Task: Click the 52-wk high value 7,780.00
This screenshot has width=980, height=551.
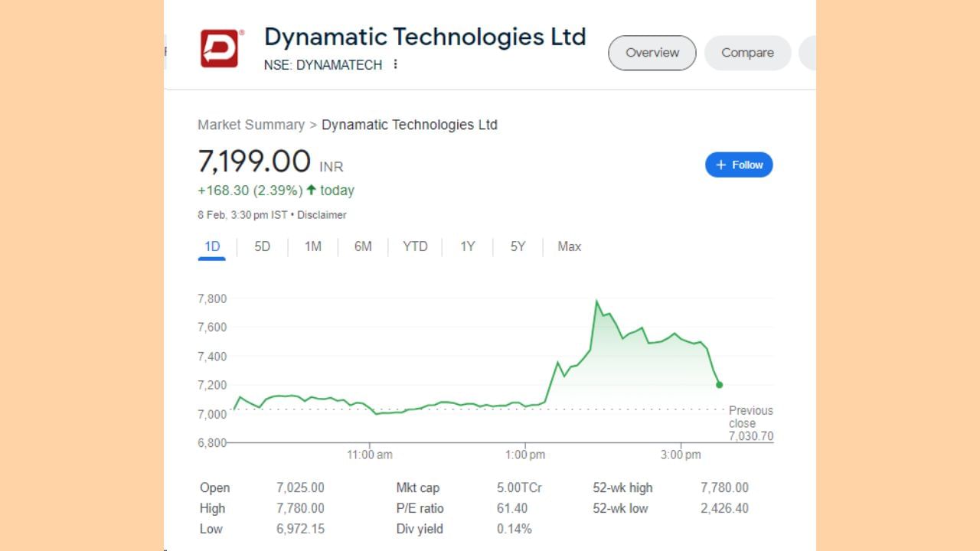Action: 724,487
